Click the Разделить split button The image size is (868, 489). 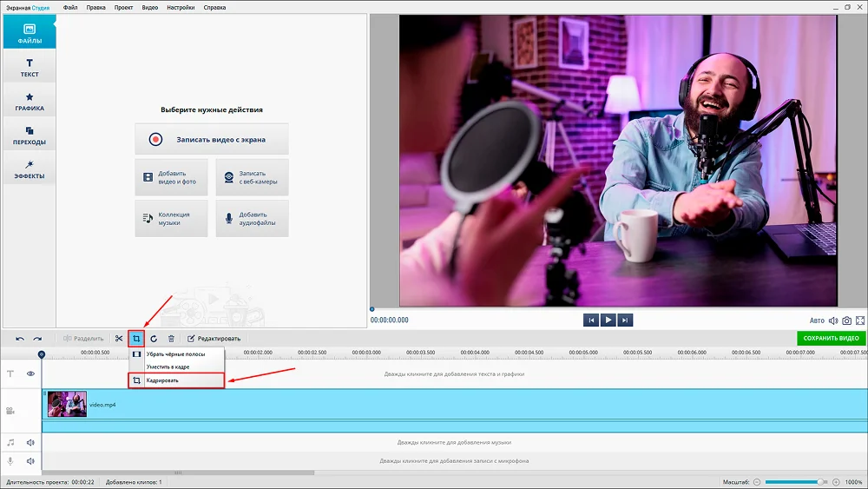83,339
